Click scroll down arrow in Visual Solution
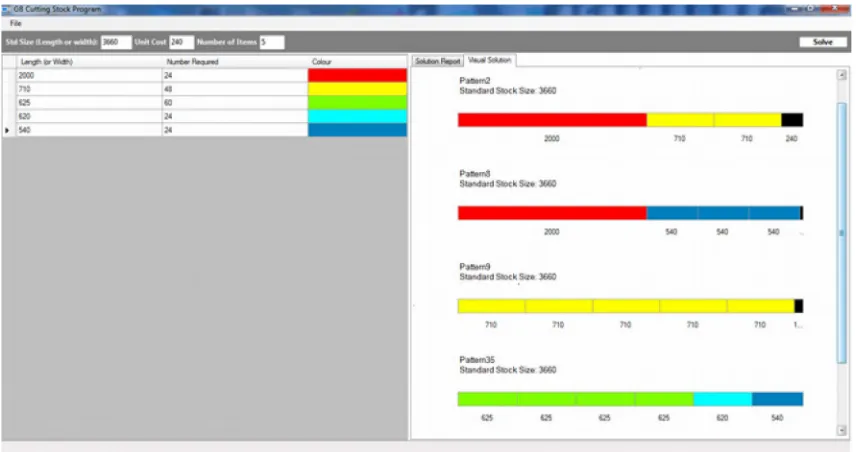 (842, 431)
